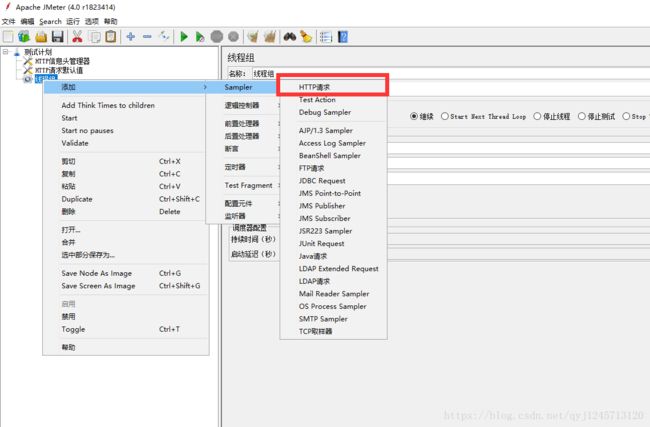Click the blue Help question mark icon
650x427 pixels.
(x=343, y=37)
